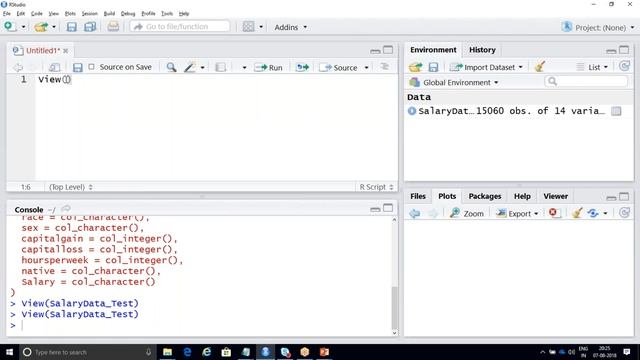
Task: Expand the recent files dropdown arrow
Action: pyautogui.click(x=53, y=27)
